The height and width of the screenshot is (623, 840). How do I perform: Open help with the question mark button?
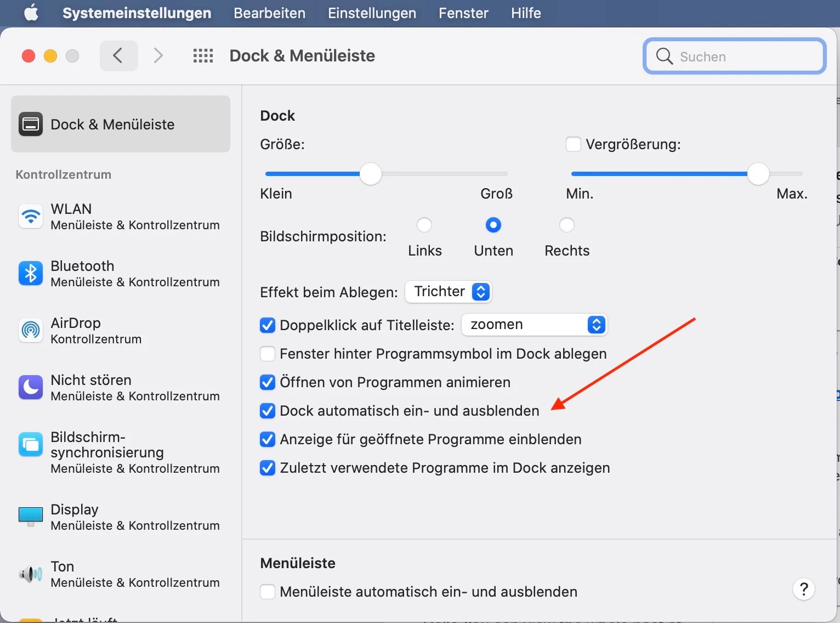[804, 590]
